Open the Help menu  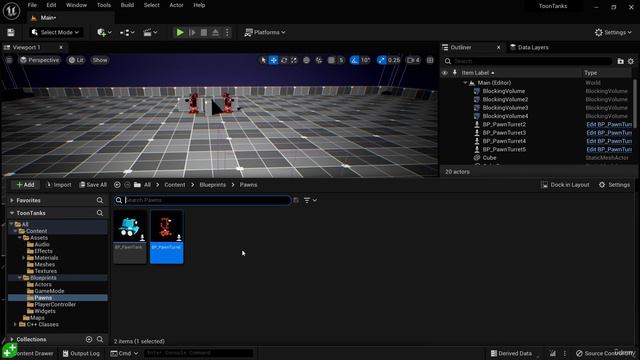(199, 5)
